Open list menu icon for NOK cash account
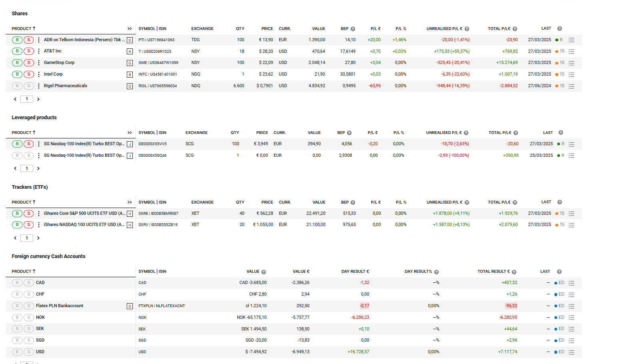 pyautogui.click(x=571, y=318)
